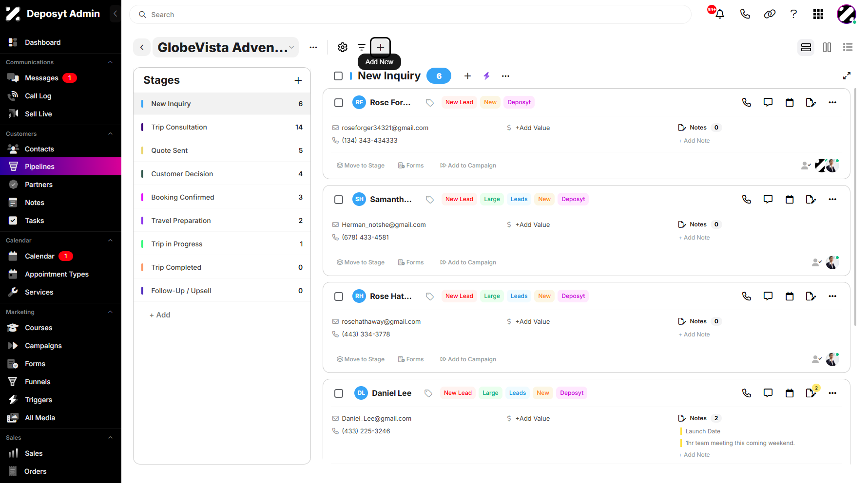The image size is (868, 483).
Task: Expand the pipeline view to fullscreen
Action: (847, 75)
